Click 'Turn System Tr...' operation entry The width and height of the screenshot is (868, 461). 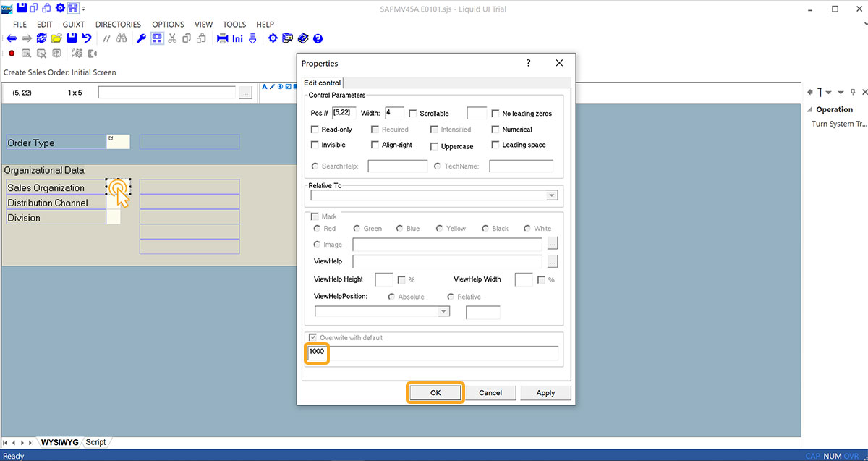839,124
